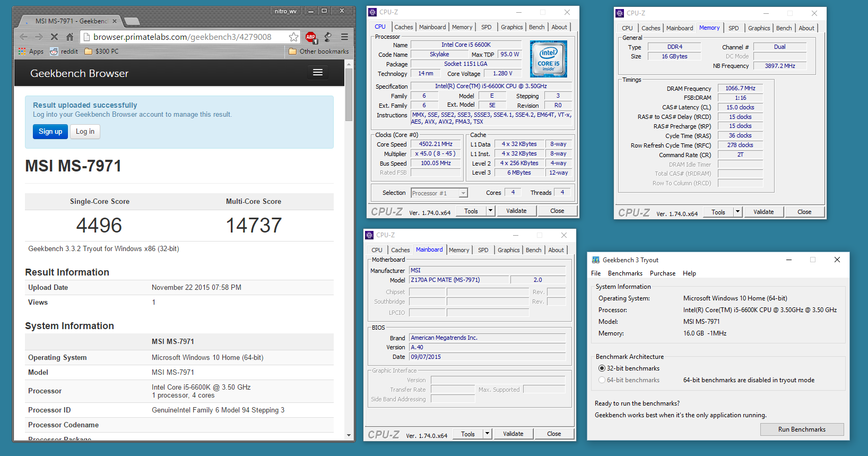Close the MSI MS-7971 Geekbench tab
Viewport: 868px width, 456px height.
(114, 21)
